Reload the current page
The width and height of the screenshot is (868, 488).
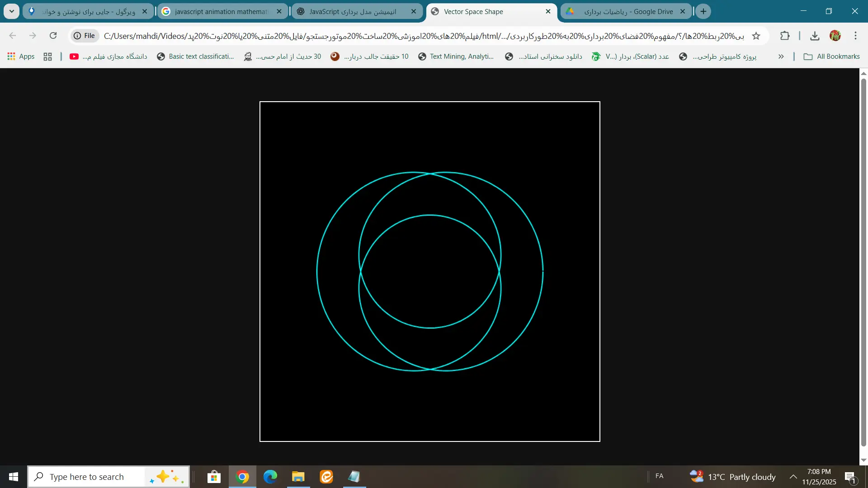(x=53, y=36)
